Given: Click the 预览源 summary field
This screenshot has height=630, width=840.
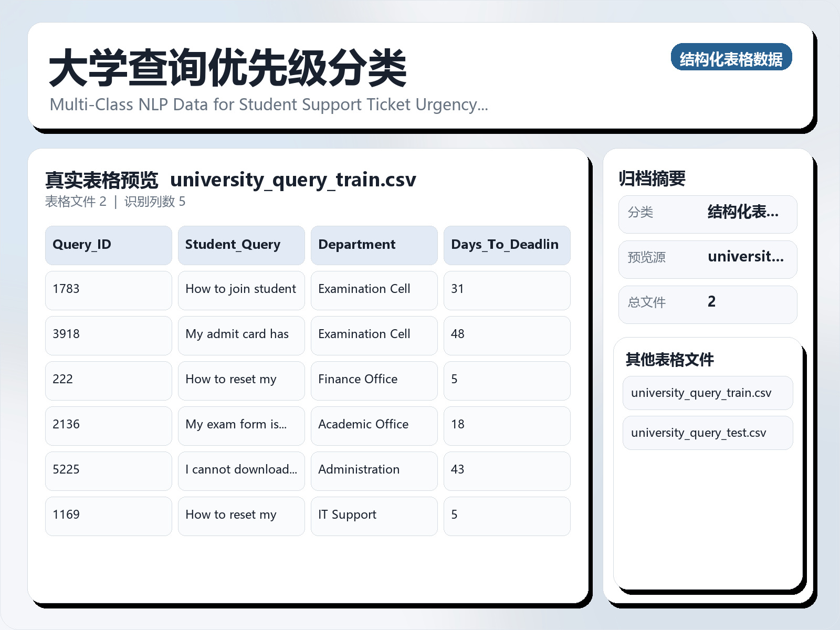Looking at the screenshot, I should coord(707,258).
